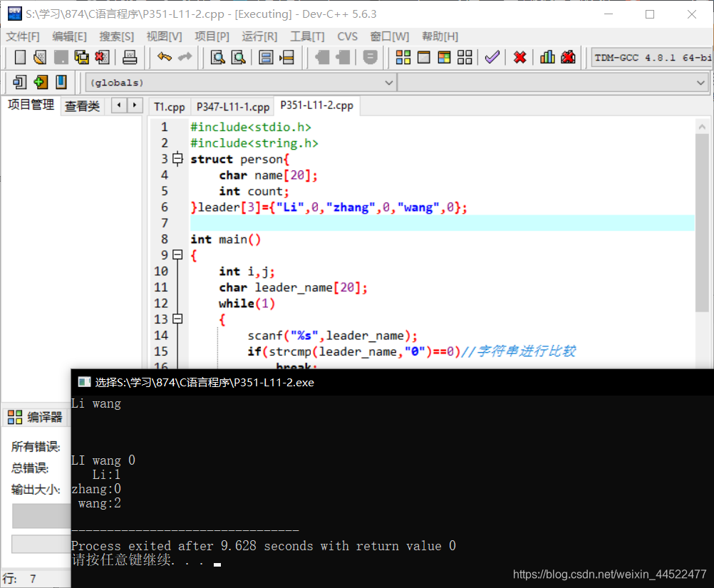Print the current source file

coord(130,58)
